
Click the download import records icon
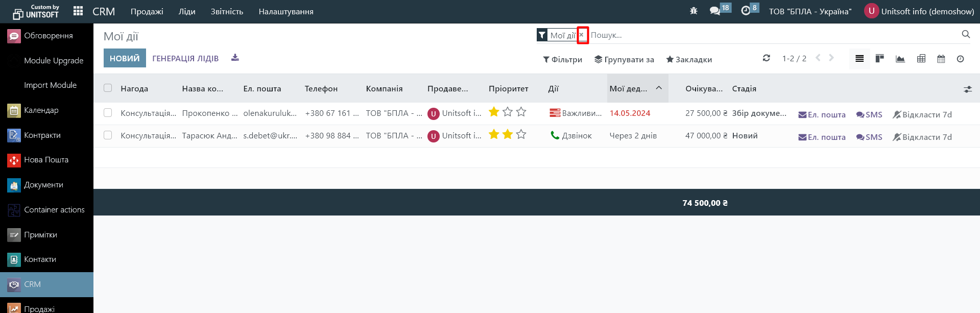pos(235,58)
